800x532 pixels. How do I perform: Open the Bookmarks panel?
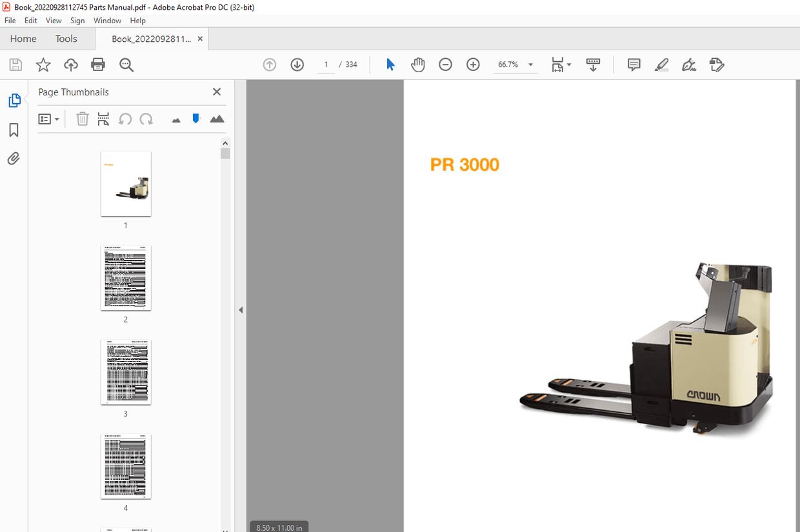(x=13, y=130)
